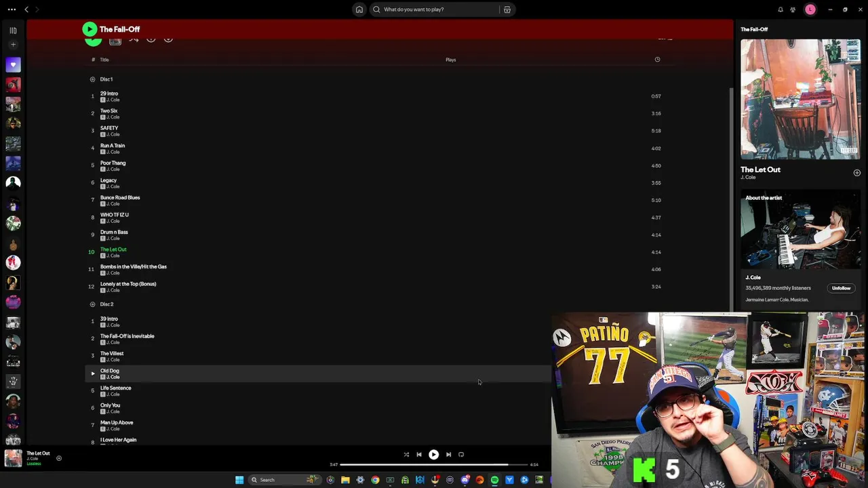The image size is (868, 488).
Task: Open Liked Songs in the sidebar
Action: (13, 64)
